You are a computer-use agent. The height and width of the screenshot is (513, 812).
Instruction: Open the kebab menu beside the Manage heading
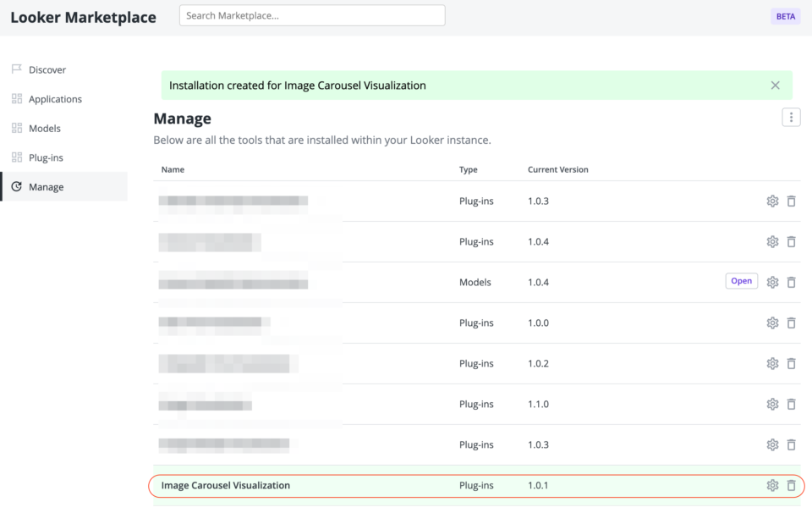coord(791,117)
